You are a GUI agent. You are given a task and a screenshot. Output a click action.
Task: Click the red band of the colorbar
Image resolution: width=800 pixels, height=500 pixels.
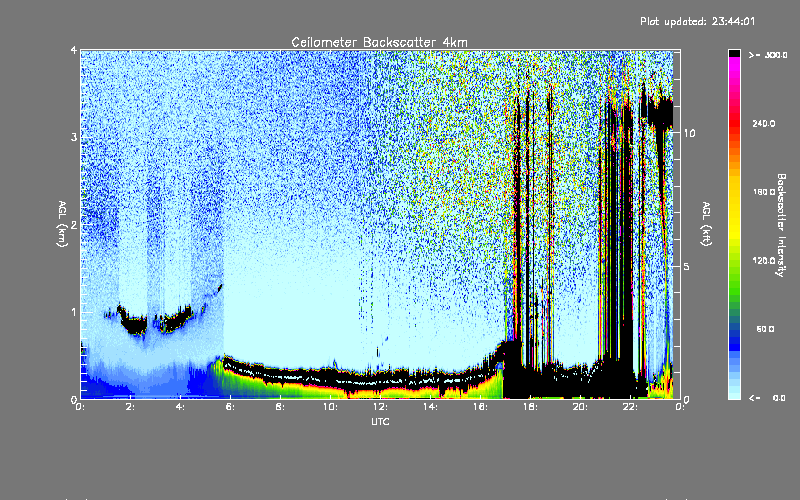(x=734, y=125)
